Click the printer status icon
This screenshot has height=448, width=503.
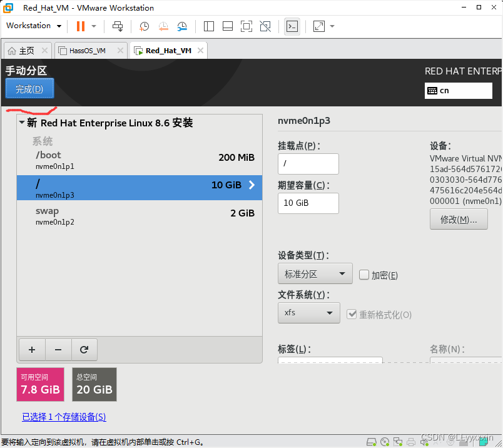(411, 442)
